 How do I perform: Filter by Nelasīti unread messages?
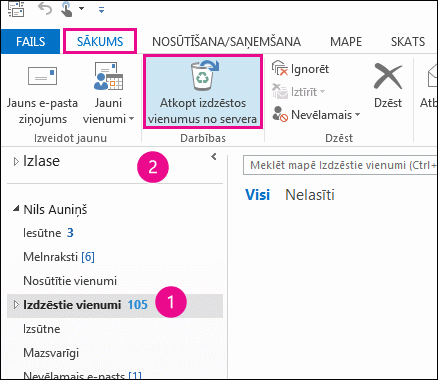(310, 195)
